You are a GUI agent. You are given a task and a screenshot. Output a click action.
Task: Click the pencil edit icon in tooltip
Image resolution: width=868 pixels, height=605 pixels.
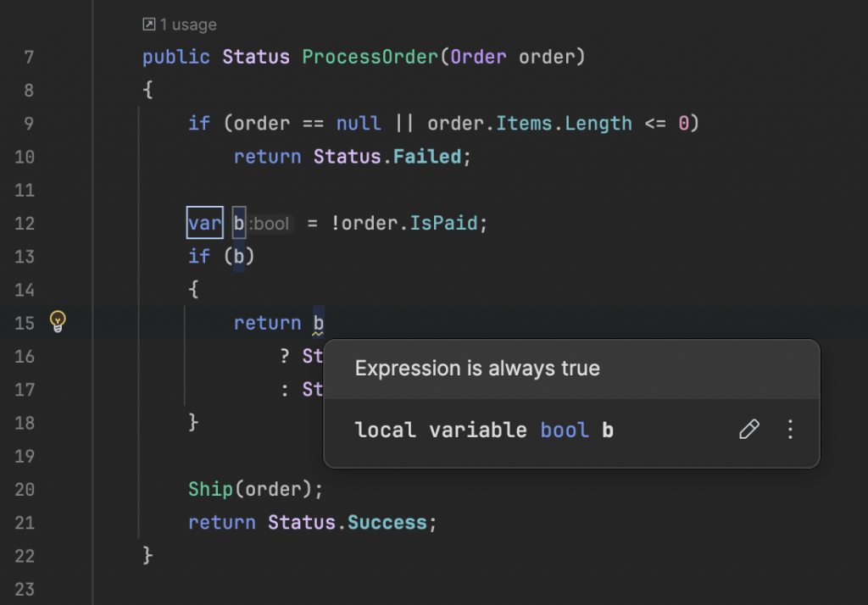pyautogui.click(x=749, y=429)
